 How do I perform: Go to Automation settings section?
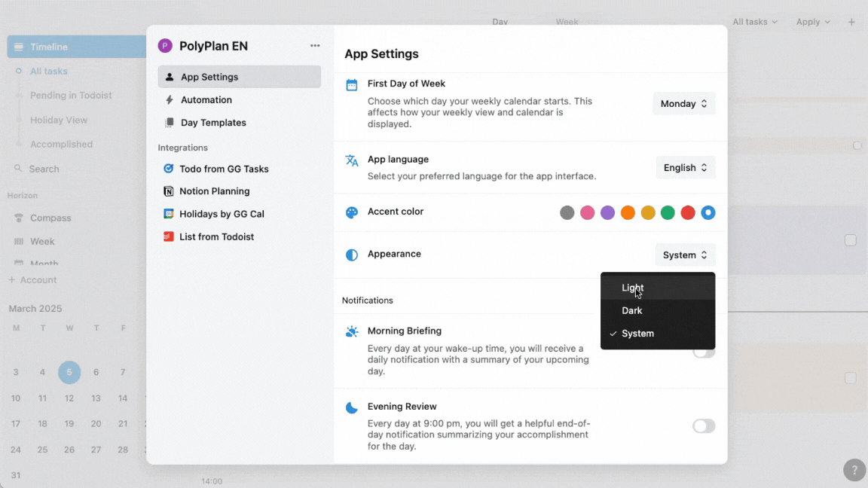206,99
